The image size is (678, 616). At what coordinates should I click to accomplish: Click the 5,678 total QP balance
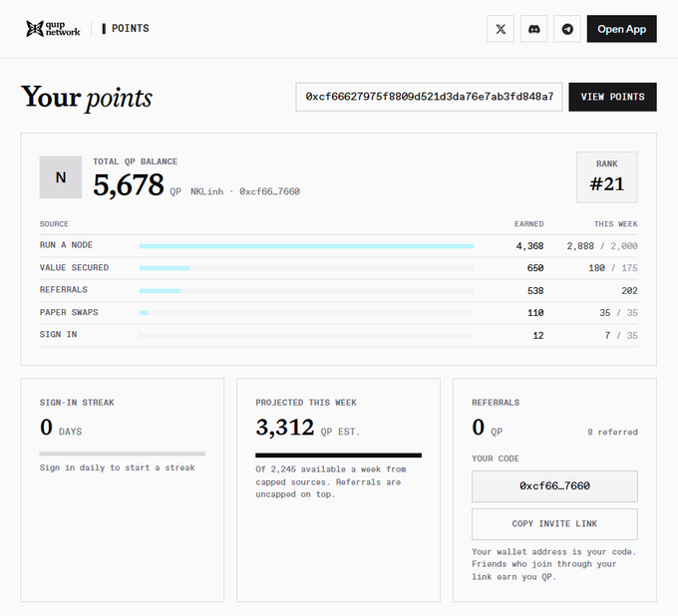pos(129,185)
